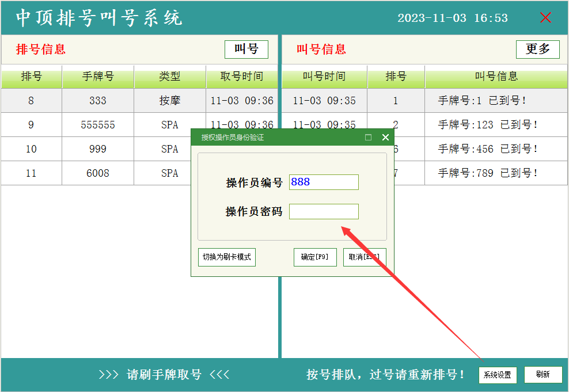Open 系统设置 in bottom bar
The height and width of the screenshot is (392, 569).
(x=498, y=375)
